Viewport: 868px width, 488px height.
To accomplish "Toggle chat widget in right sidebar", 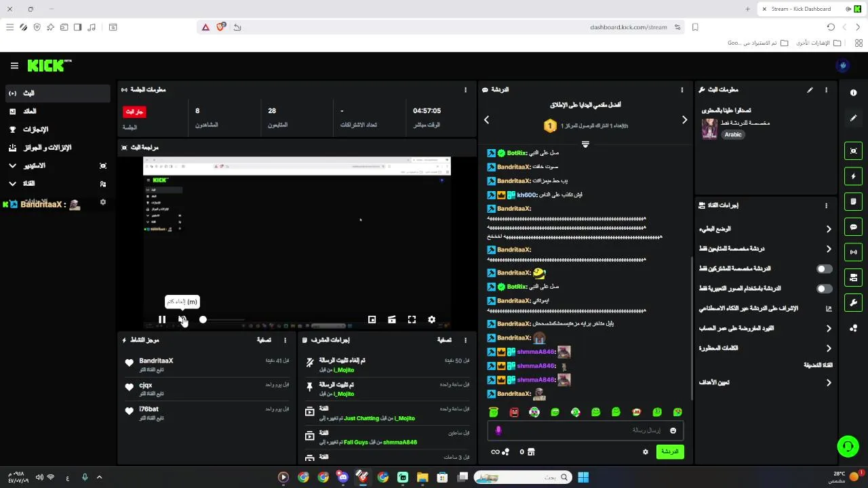I will point(853,227).
